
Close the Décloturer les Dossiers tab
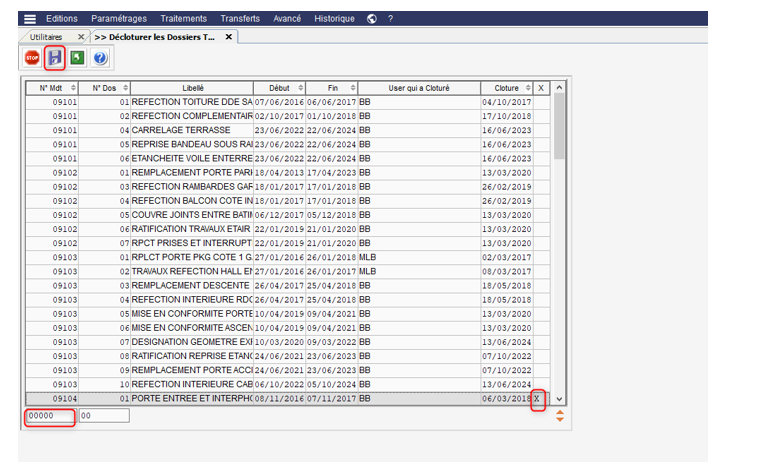point(228,37)
